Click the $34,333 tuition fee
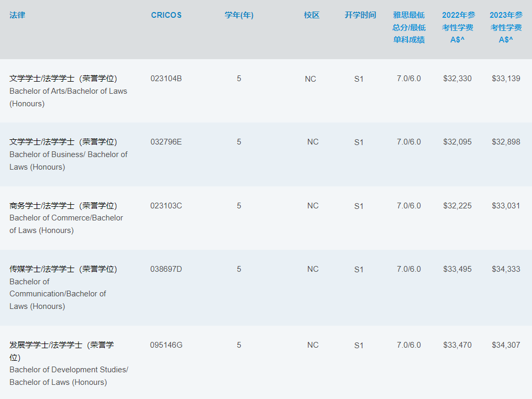532x399 pixels. pyautogui.click(x=506, y=269)
